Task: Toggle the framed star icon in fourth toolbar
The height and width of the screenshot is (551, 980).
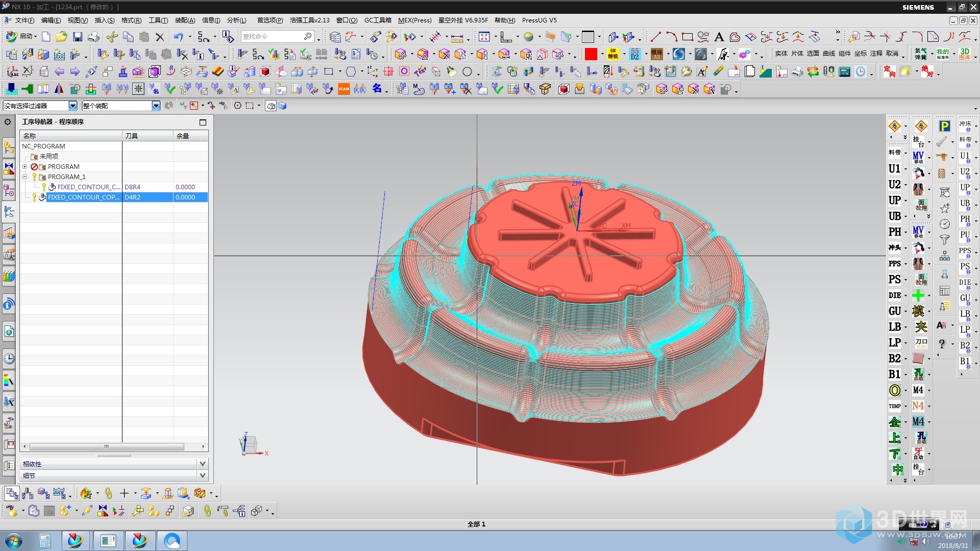Action: (x=138, y=89)
